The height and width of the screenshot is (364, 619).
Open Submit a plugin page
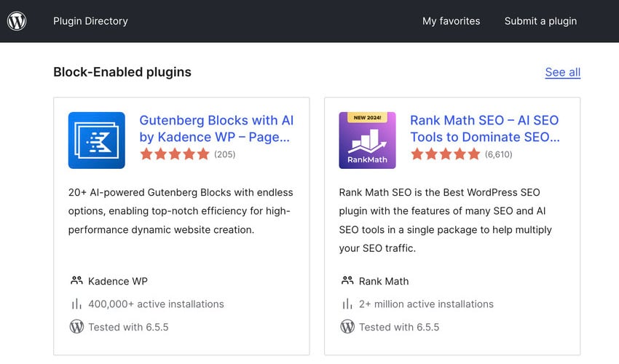(540, 21)
